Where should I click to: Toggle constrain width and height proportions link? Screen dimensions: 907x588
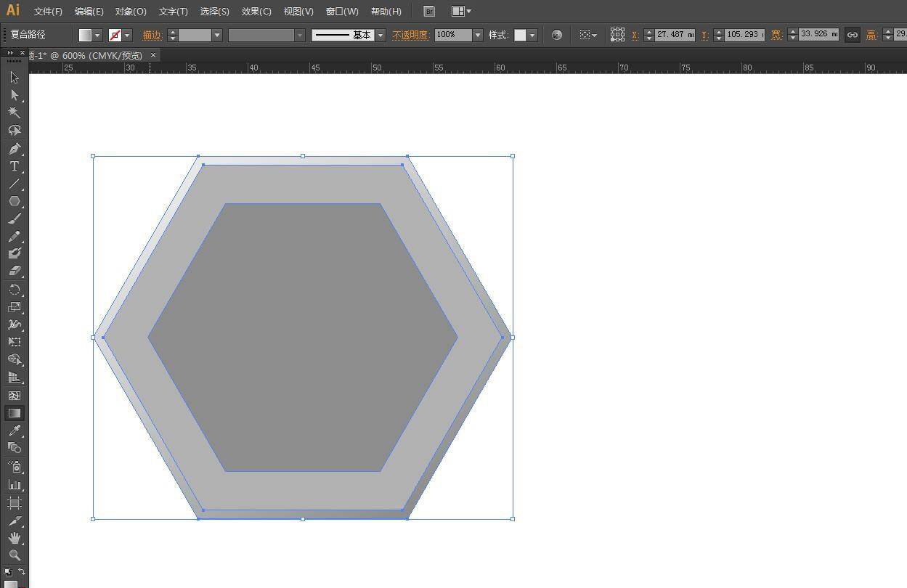click(x=852, y=35)
